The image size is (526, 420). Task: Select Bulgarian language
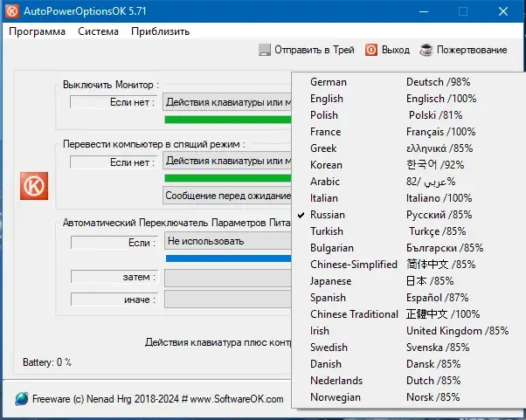click(x=408, y=248)
